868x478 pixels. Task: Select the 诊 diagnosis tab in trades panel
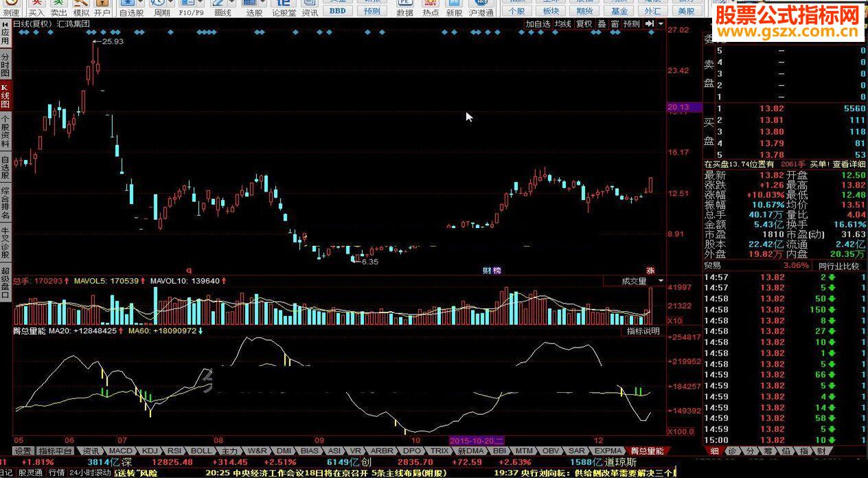pos(733,451)
